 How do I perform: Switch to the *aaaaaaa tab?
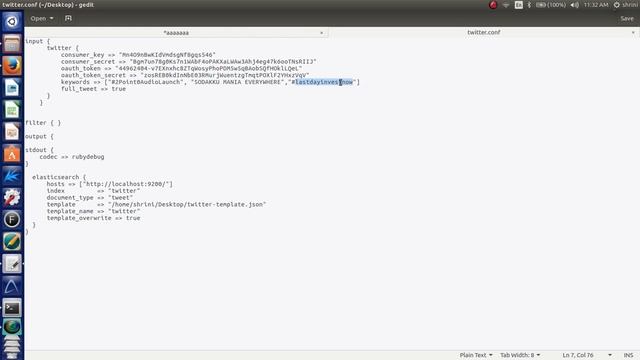[x=176, y=32]
